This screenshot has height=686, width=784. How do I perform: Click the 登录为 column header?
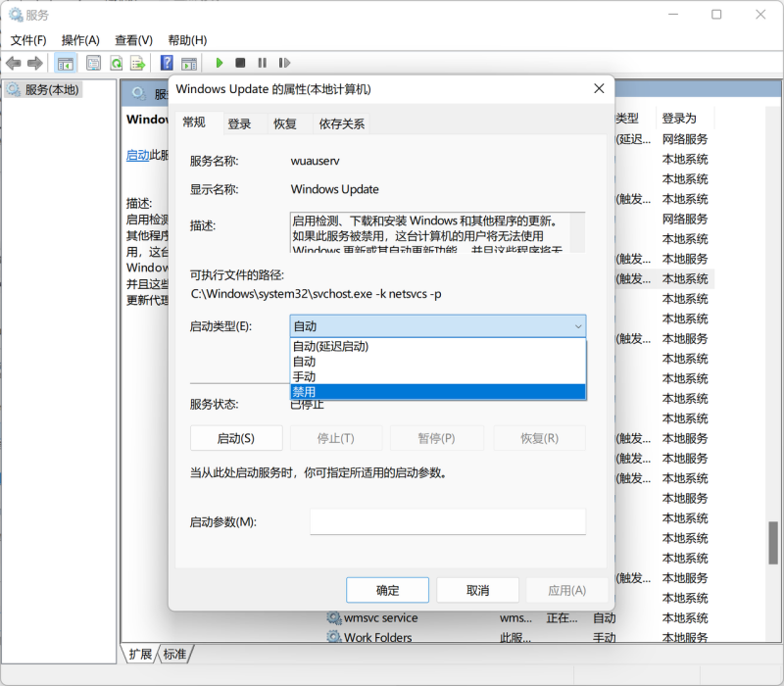coord(684,119)
